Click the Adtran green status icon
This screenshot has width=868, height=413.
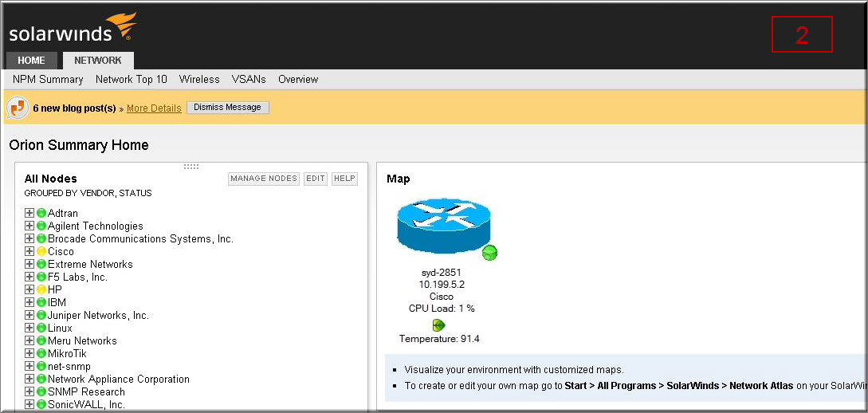point(41,213)
